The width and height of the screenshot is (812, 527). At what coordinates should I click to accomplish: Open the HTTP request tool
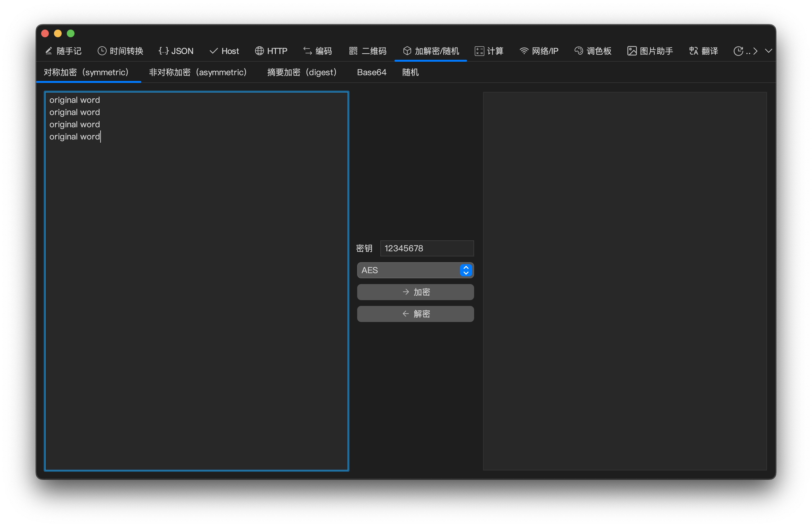tap(271, 51)
